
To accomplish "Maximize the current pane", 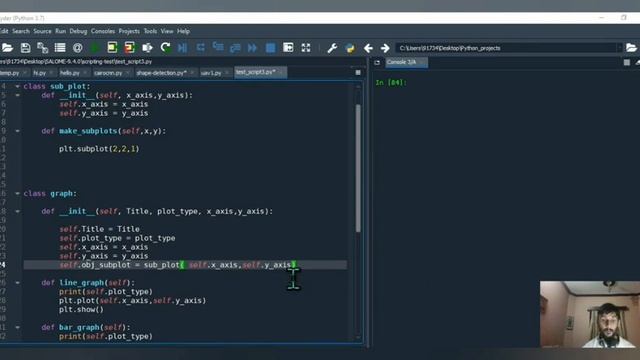I will click(288, 48).
